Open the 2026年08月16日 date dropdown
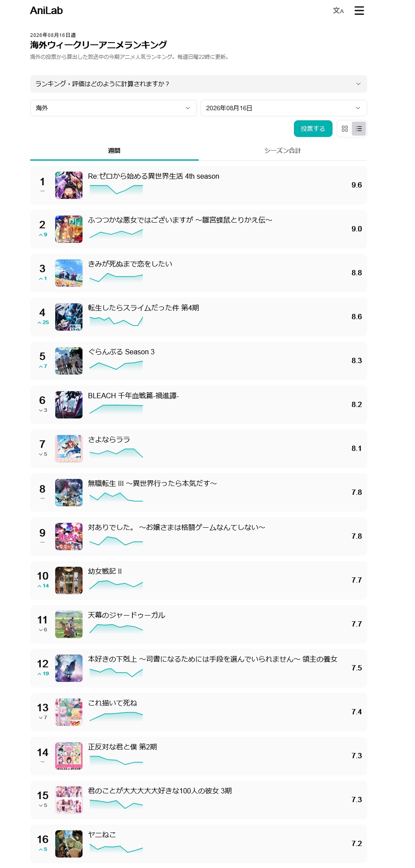415x868 pixels. (x=283, y=108)
